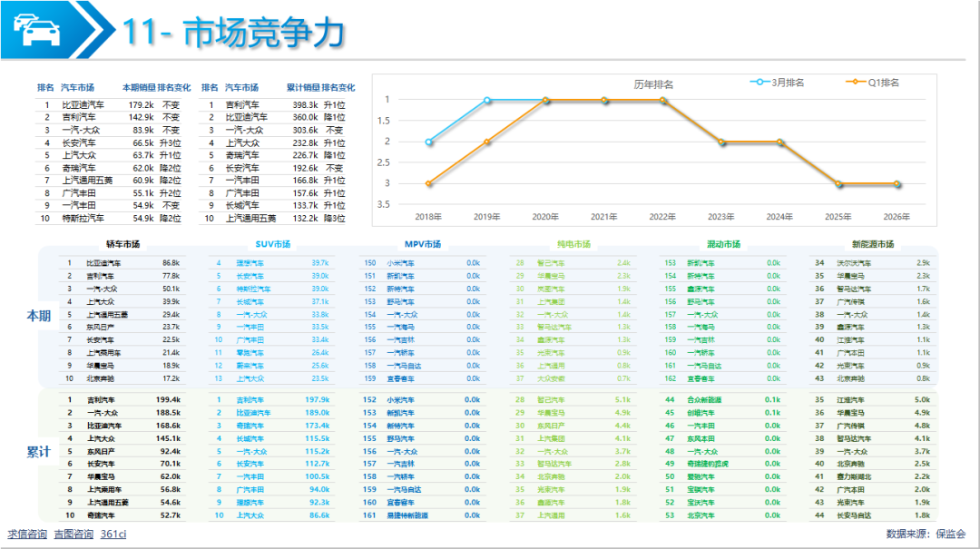
Task: Click the 数据来源：保监会 footer text
Action: [x=926, y=534]
